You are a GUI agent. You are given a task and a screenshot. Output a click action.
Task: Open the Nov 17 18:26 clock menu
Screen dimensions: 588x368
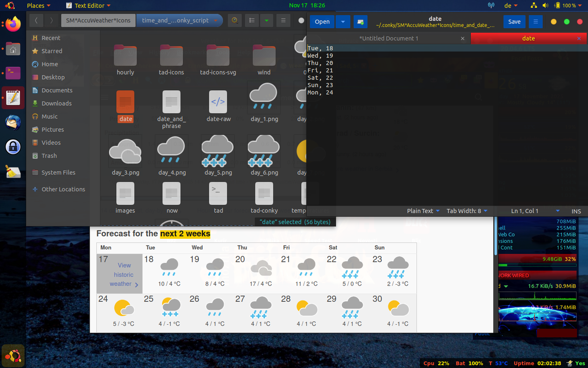pos(307,6)
